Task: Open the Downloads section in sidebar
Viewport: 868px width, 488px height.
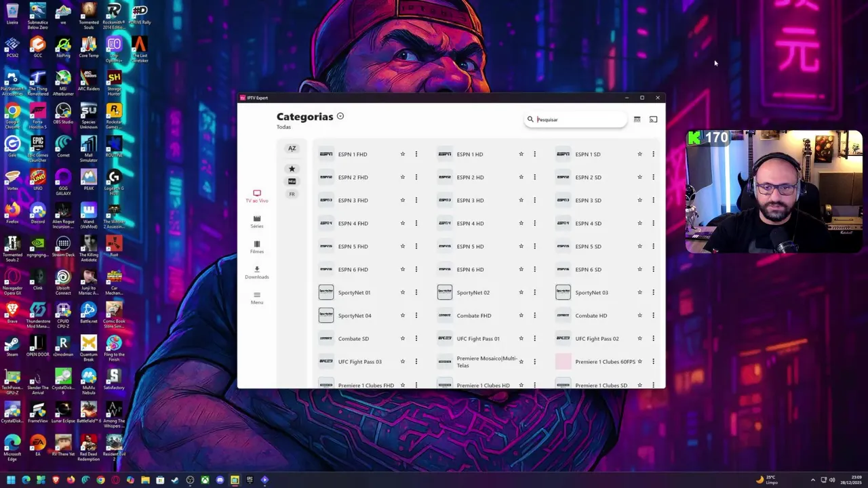Action: [257, 272]
